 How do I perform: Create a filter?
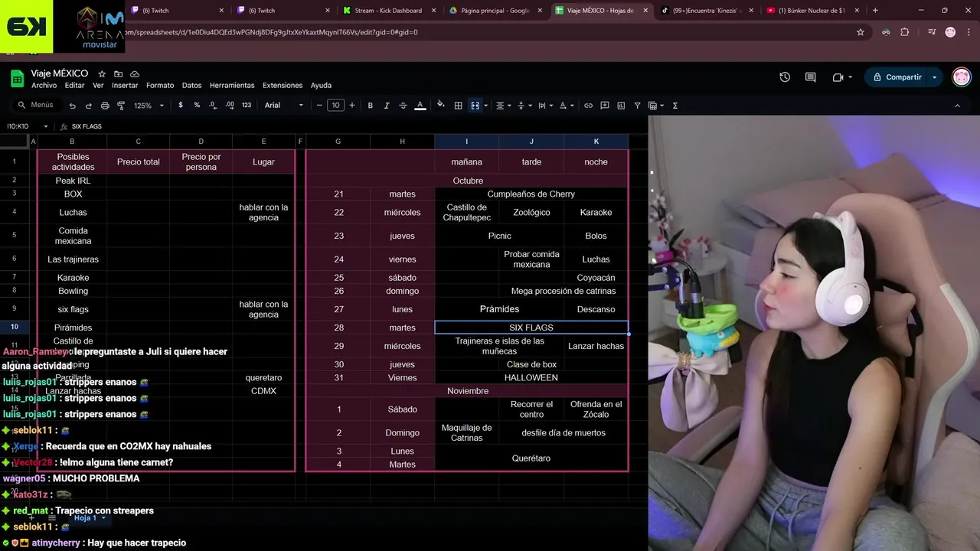(x=637, y=106)
